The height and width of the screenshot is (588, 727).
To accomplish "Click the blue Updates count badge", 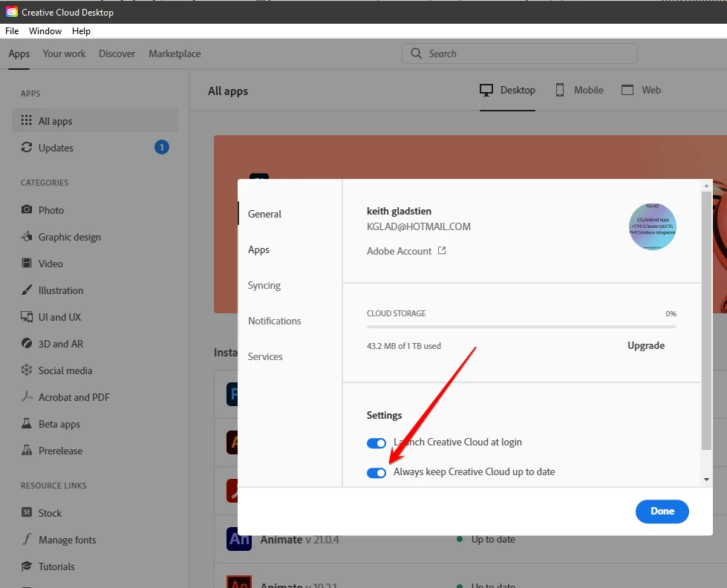I will pos(161,148).
